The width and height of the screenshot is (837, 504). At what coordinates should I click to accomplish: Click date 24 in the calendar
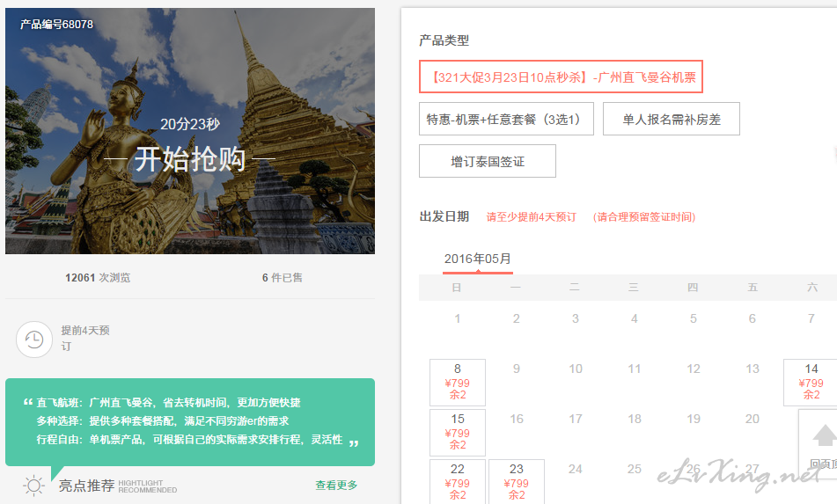576,469
